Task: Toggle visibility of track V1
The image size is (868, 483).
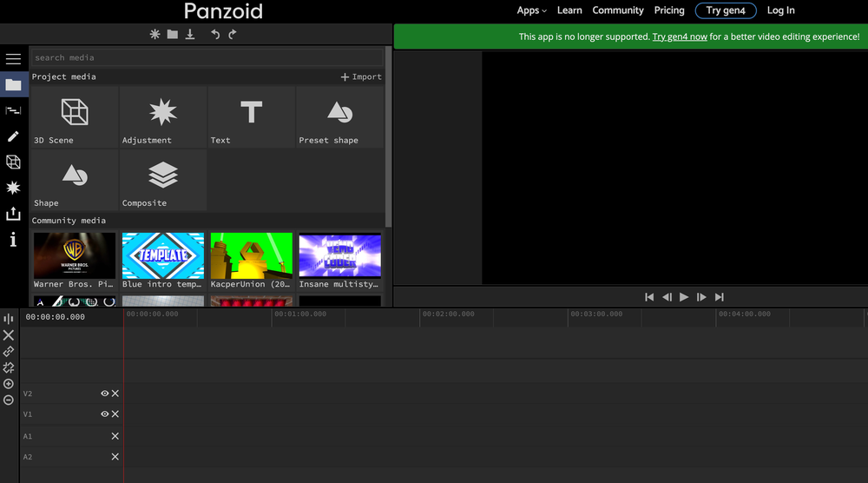Action: point(105,414)
